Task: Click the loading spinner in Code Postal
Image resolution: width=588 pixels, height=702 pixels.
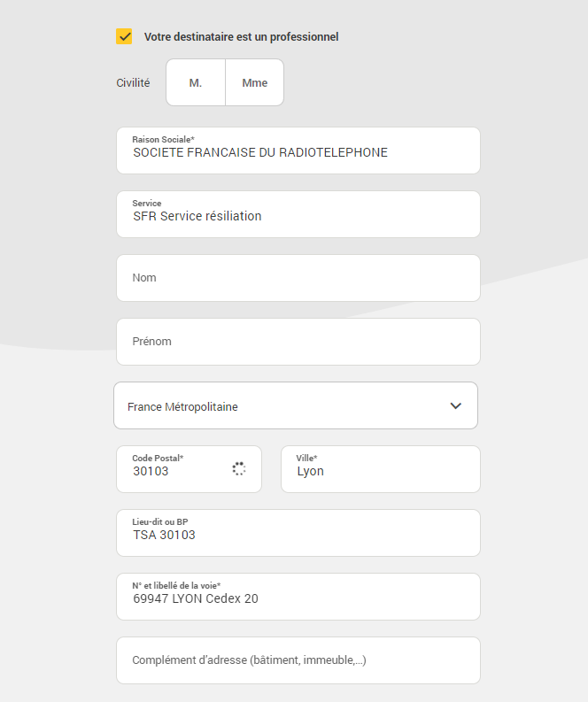Action: click(x=238, y=469)
